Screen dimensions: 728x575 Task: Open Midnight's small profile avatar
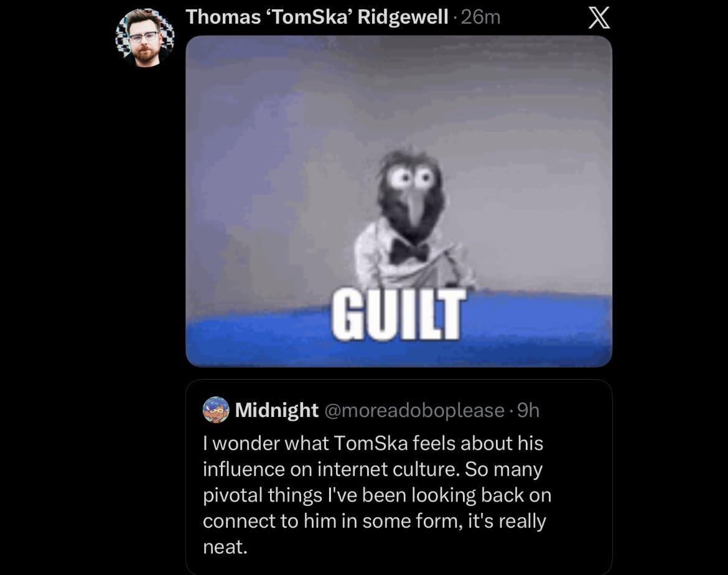coord(216,409)
